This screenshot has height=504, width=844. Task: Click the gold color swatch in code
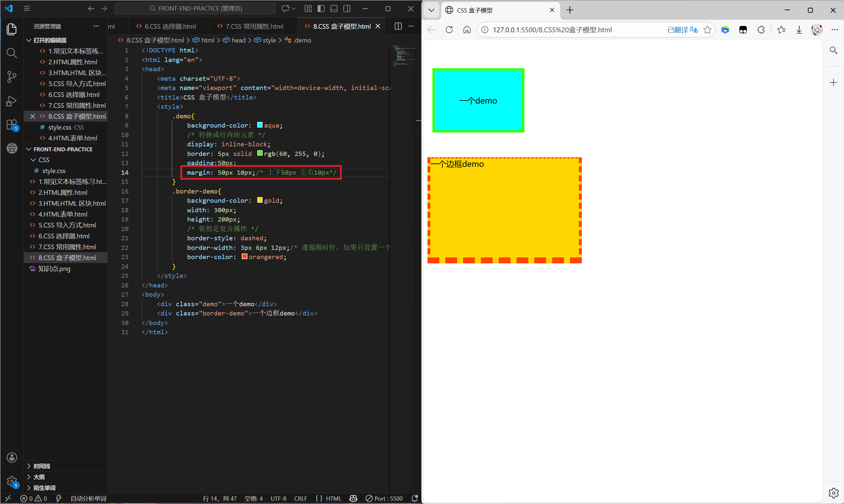[260, 200]
